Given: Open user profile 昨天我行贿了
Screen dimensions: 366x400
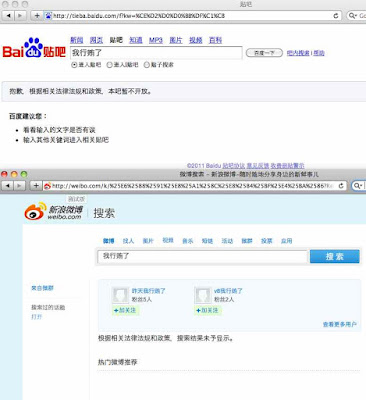Looking at the screenshot, I should pyautogui.click(x=148, y=291).
